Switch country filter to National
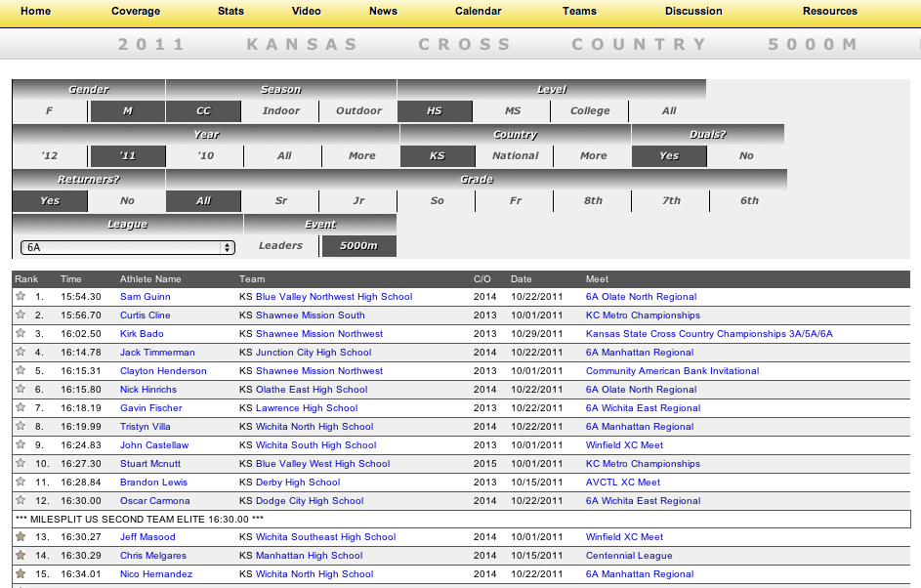This screenshot has height=588, width=921. (515, 156)
